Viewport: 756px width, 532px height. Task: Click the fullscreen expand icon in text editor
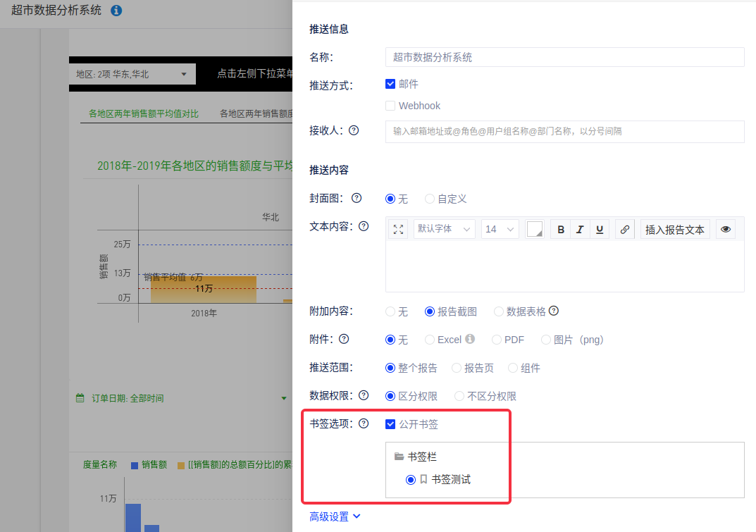tap(398, 229)
